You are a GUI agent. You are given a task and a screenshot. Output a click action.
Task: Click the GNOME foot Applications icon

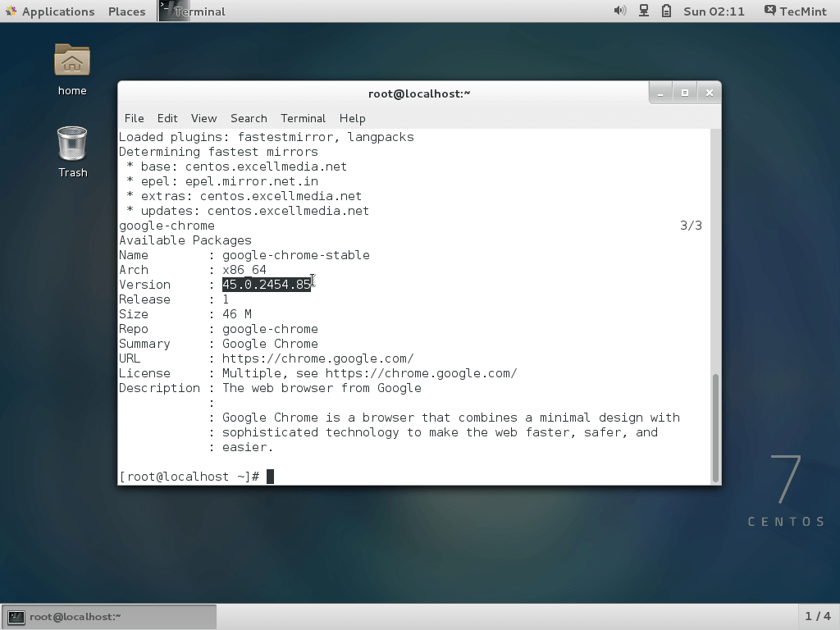(x=11, y=11)
